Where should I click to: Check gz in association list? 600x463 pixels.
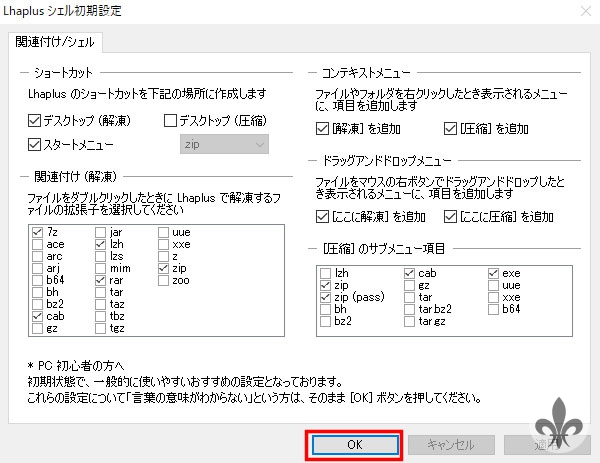(37, 328)
